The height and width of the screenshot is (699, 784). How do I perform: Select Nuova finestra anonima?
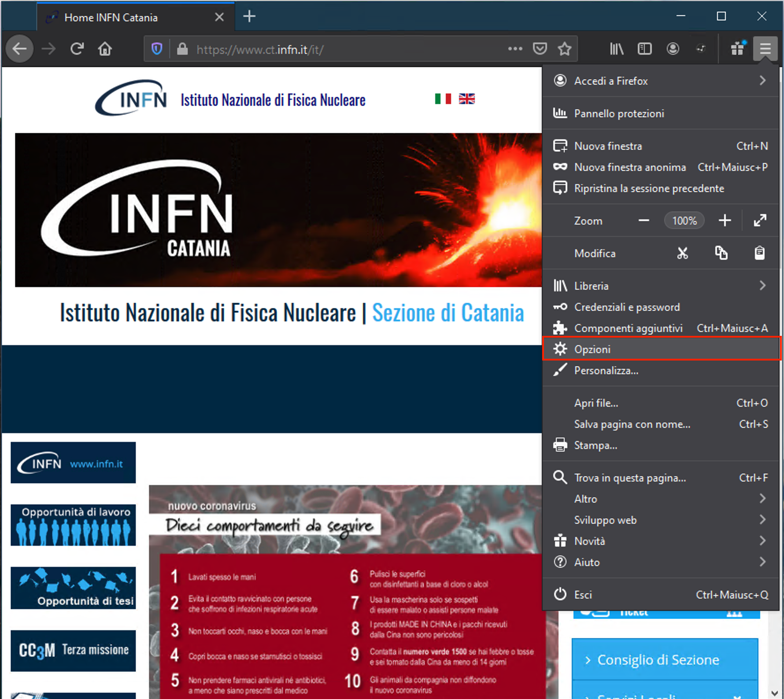click(661, 167)
